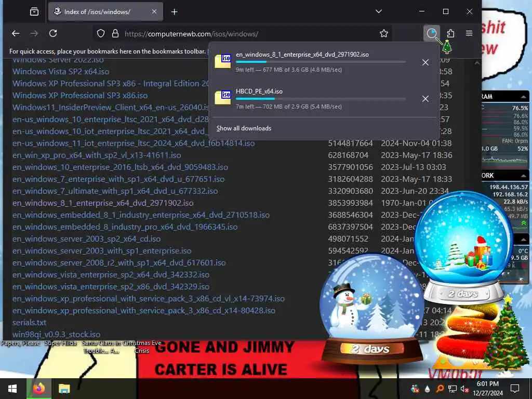Open xp_professional service pack 3 x14-80428 link
The height and width of the screenshot is (399, 532).
tap(144, 311)
